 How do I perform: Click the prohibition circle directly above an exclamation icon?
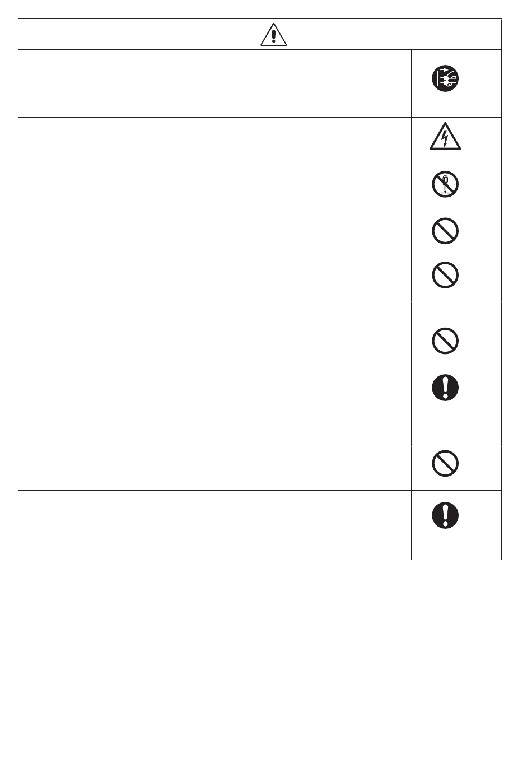pyautogui.click(x=445, y=341)
